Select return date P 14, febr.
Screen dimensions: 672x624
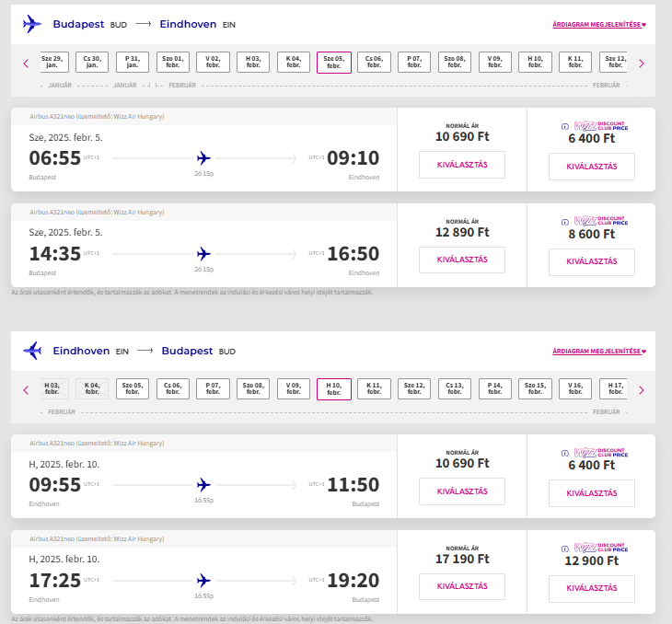pos(494,388)
